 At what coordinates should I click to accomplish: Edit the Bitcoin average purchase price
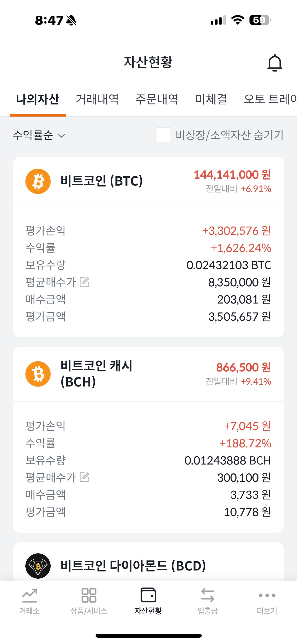tap(84, 282)
